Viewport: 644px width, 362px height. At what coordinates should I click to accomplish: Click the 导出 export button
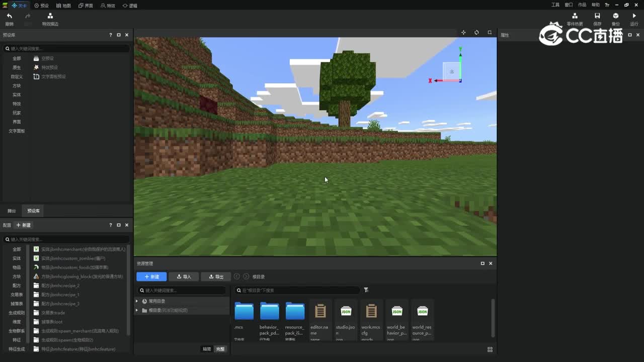216,277
